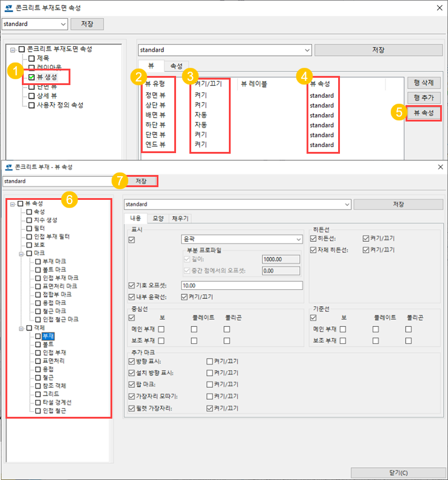Screen dimensions: 448x480
Task: Switch to the 뷰 tab
Action: [x=151, y=66]
